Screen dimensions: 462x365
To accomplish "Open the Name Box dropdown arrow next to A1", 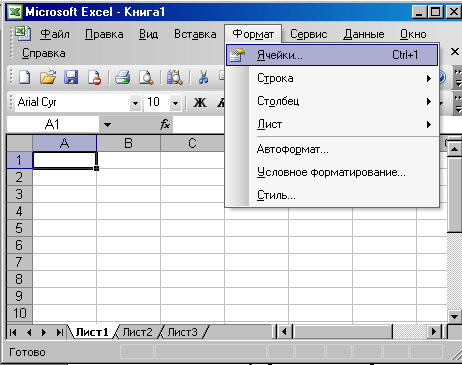I will [107, 125].
